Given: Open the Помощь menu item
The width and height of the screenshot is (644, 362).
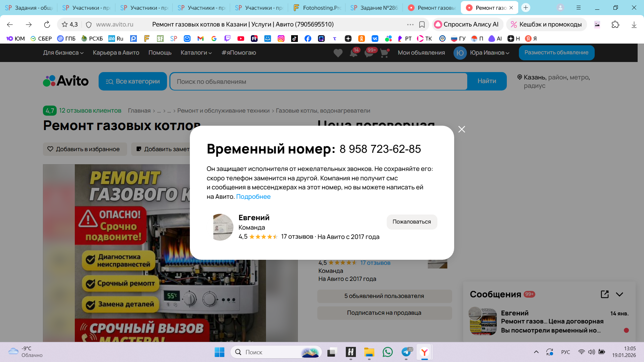Looking at the screenshot, I should click(x=160, y=53).
